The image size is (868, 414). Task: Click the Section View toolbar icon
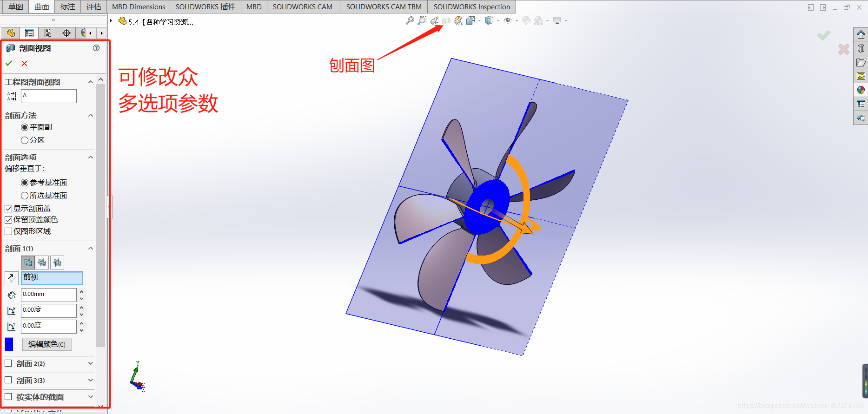446,20
